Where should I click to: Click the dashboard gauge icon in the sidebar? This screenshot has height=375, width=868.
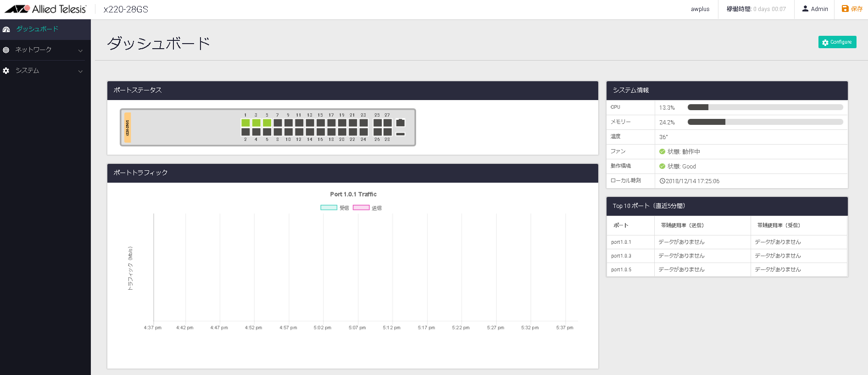click(6, 29)
